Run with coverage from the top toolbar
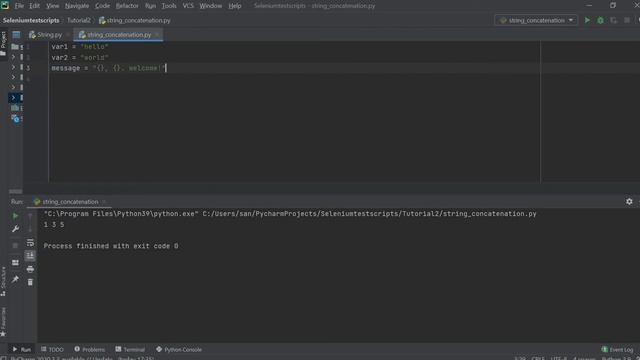Viewport: 640px width, 360px height. tap(613, 20)
